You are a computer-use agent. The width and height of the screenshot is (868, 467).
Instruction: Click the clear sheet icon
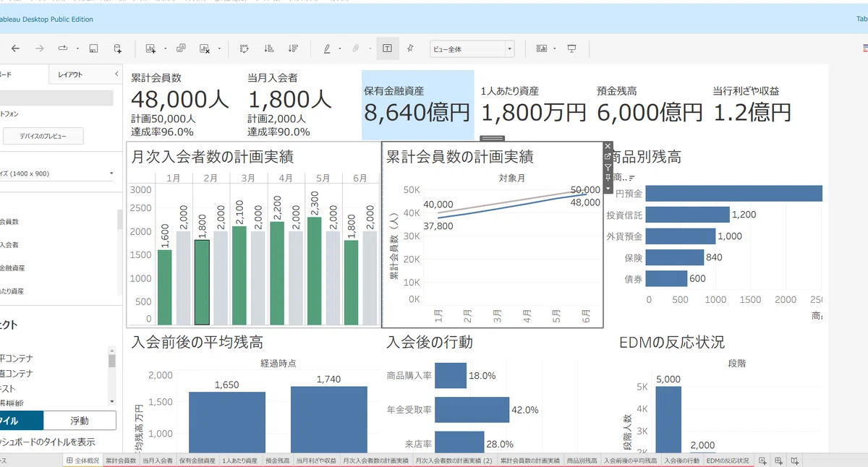coord(205,48)
